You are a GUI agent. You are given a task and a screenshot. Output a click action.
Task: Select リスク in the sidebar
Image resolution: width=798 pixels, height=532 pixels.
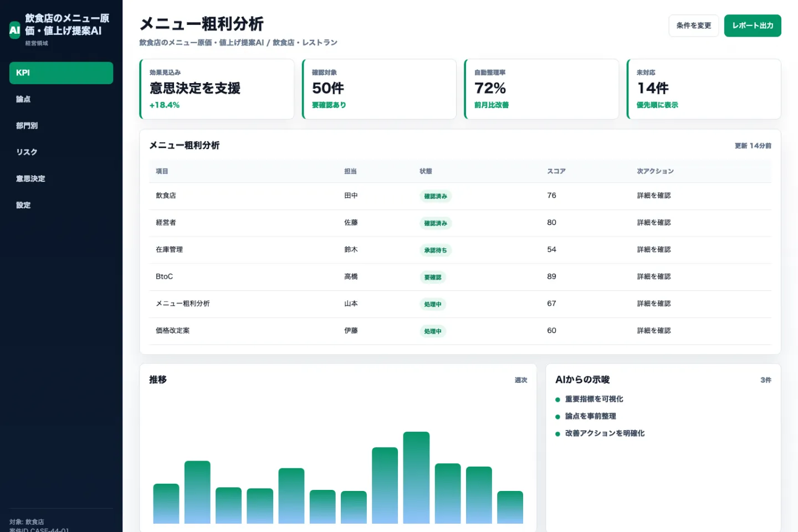click(61, 152)
